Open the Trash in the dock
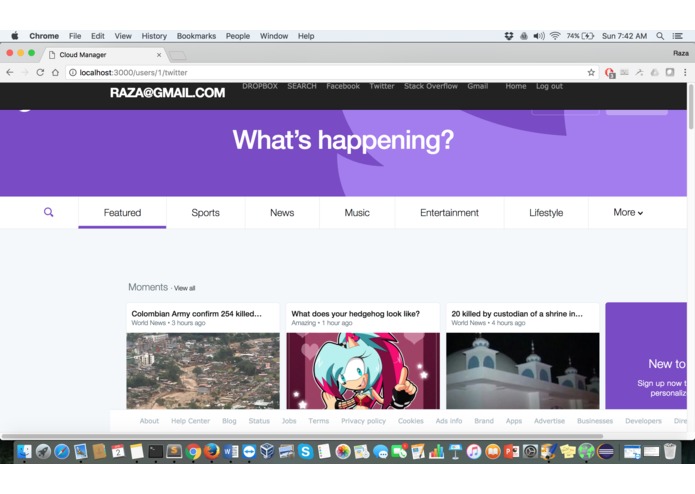Screen dimensions: 695x494 pyautogui.click(x=670, y=451)
